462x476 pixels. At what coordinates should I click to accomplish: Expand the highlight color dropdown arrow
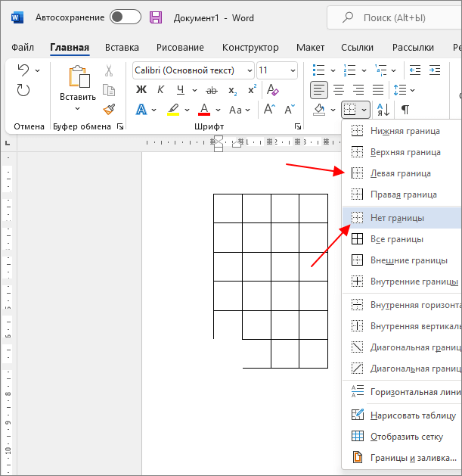coord(188,110)
